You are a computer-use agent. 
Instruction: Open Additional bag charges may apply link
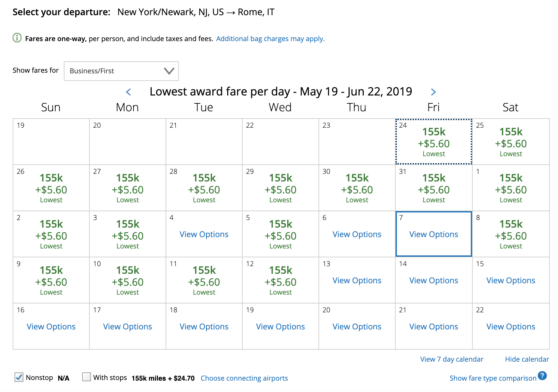click(270, 39)
